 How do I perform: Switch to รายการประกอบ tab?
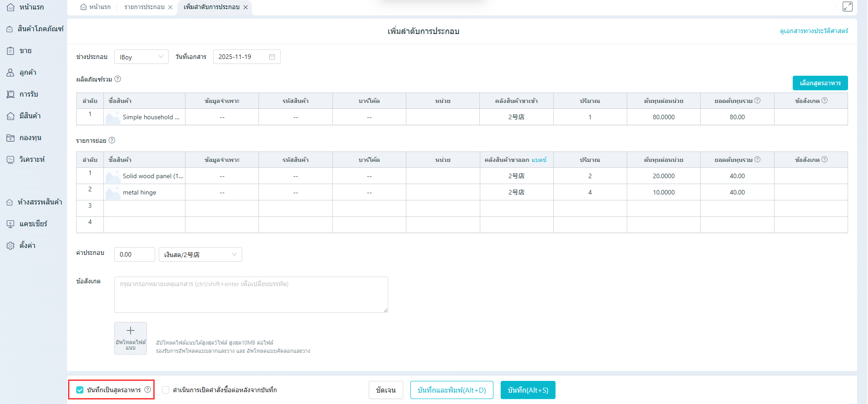(144, 7)
